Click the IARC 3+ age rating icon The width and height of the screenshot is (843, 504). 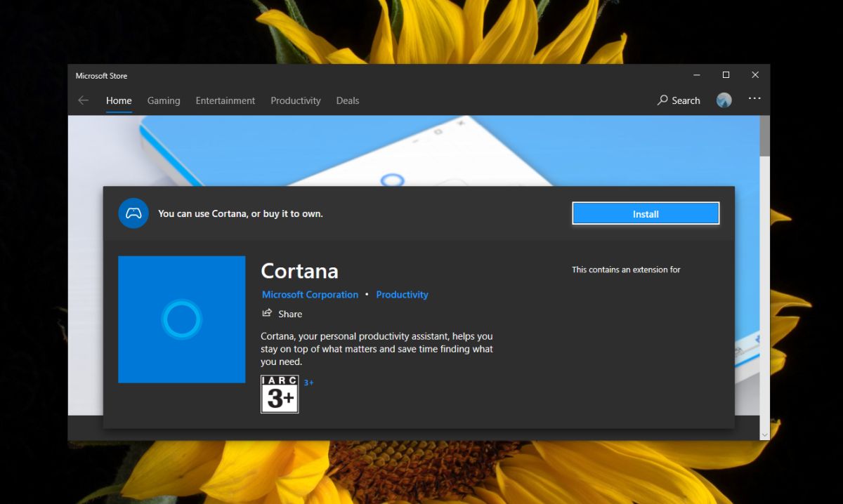coord(280,395)
